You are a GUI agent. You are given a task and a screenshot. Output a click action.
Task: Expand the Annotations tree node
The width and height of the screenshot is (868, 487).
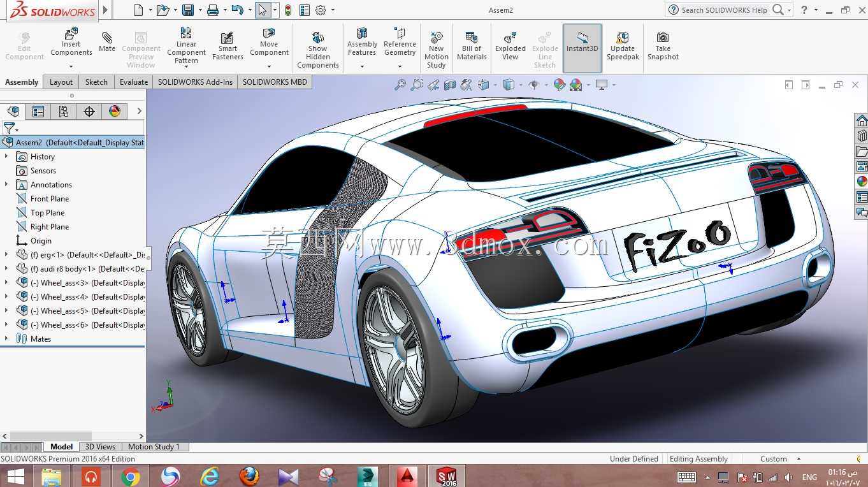pyautogui.click(x=6, y=185)
